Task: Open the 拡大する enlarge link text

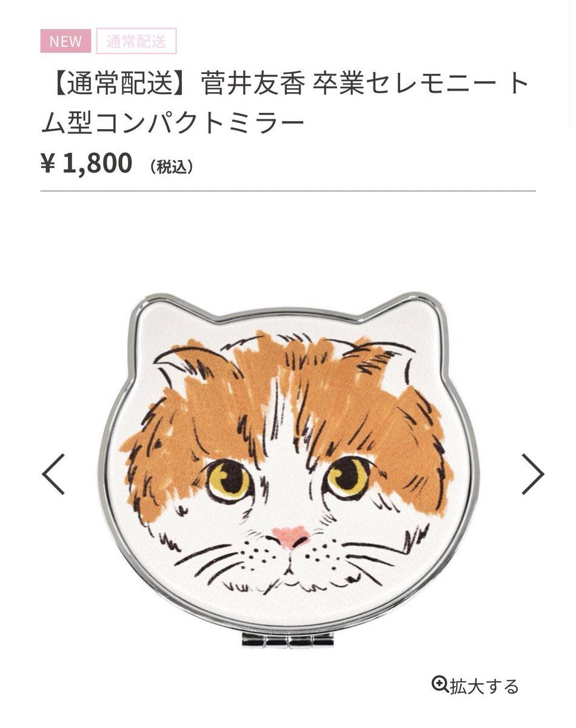Action: (484, 686)
